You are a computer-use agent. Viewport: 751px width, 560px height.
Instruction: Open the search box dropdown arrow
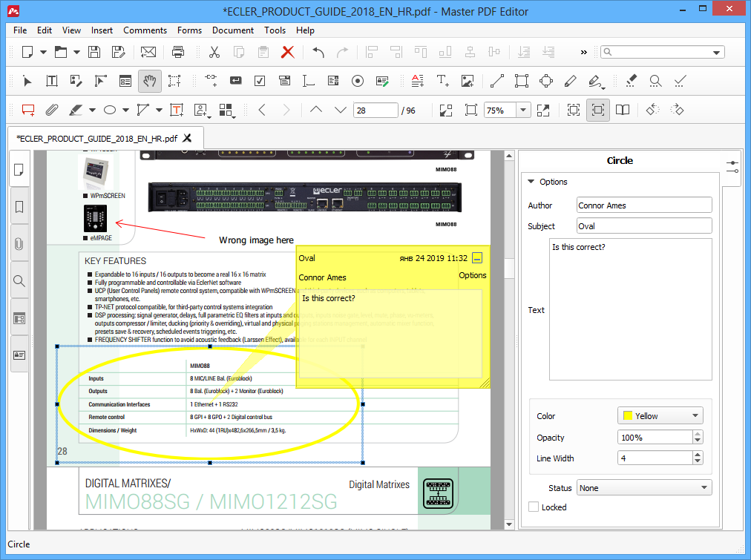pyautogui.click(x=717, y=52)
